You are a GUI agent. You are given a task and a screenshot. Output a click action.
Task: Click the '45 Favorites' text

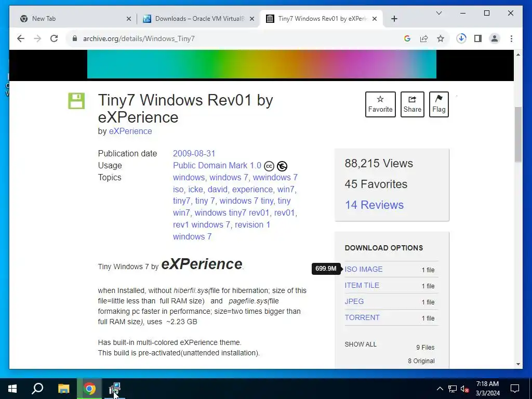coord(376,184)
